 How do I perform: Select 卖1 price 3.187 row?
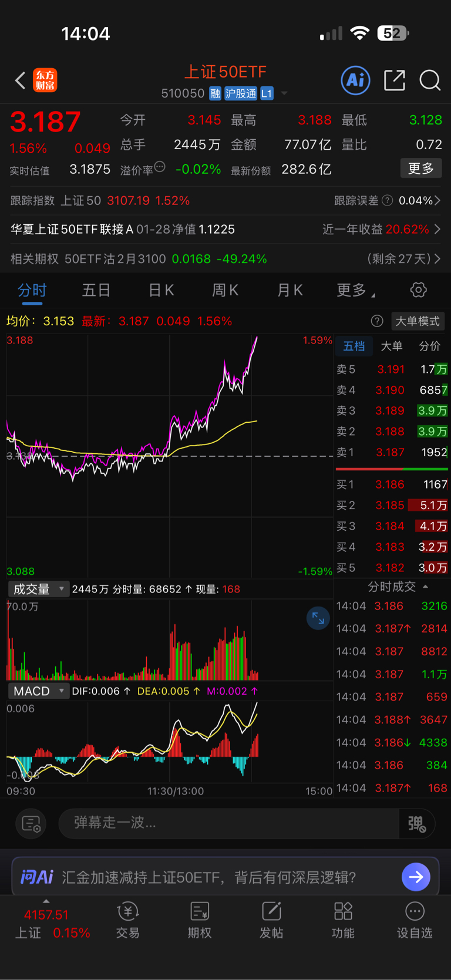pyautogui.click(x=392, y=453)
